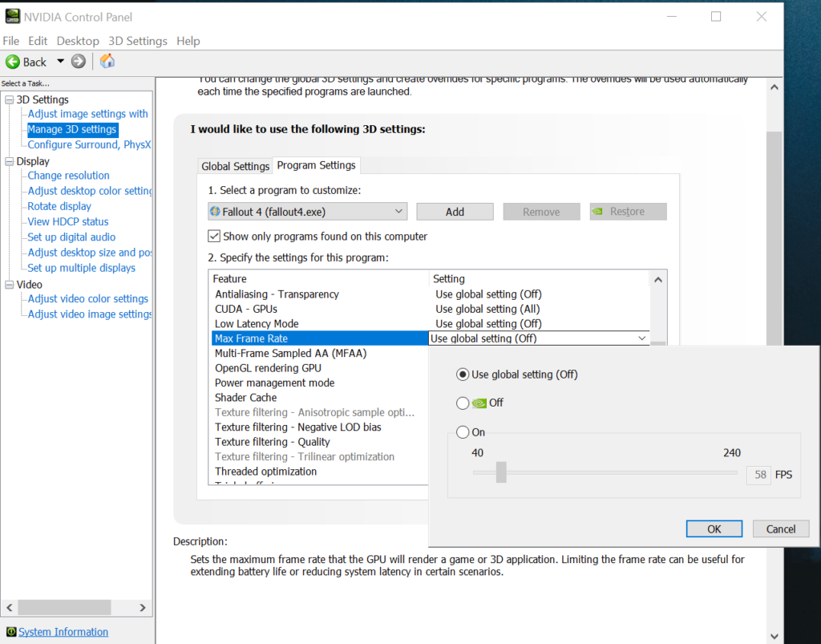Viewport: 821px width, 644px height.
Task: Open the program selection dropdown
Action: 398,211
